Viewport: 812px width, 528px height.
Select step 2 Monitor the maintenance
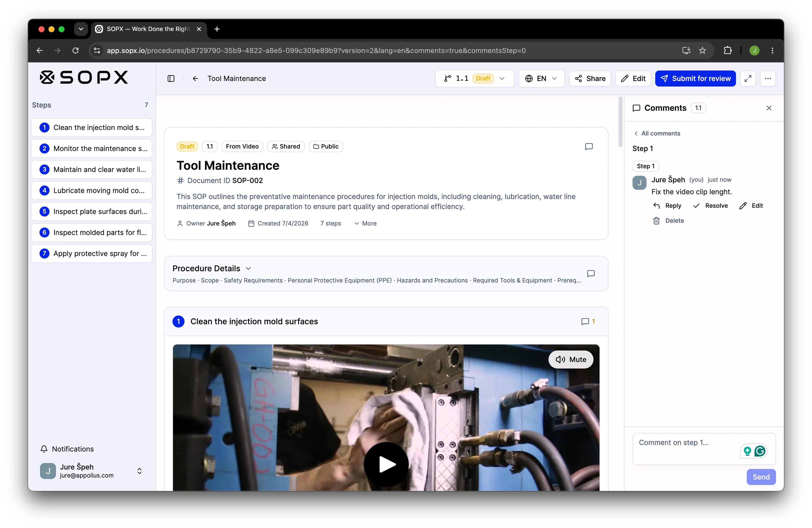click(91, 148)
